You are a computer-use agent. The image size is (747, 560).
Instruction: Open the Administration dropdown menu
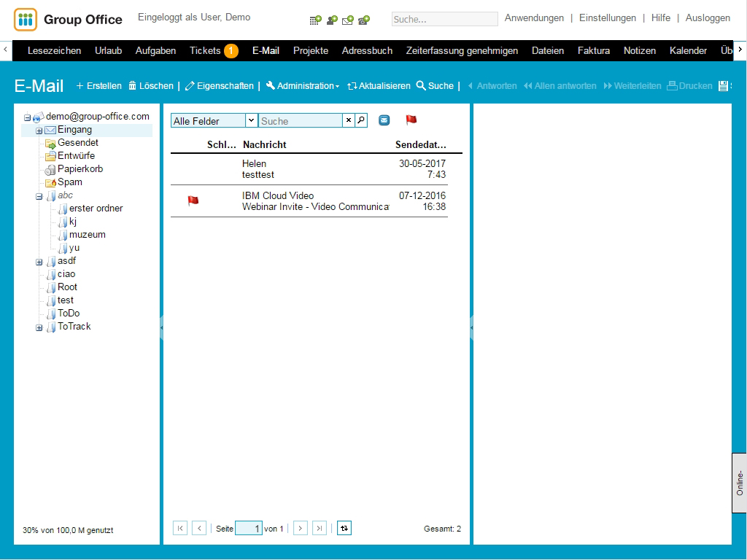(x=303, y=86)
